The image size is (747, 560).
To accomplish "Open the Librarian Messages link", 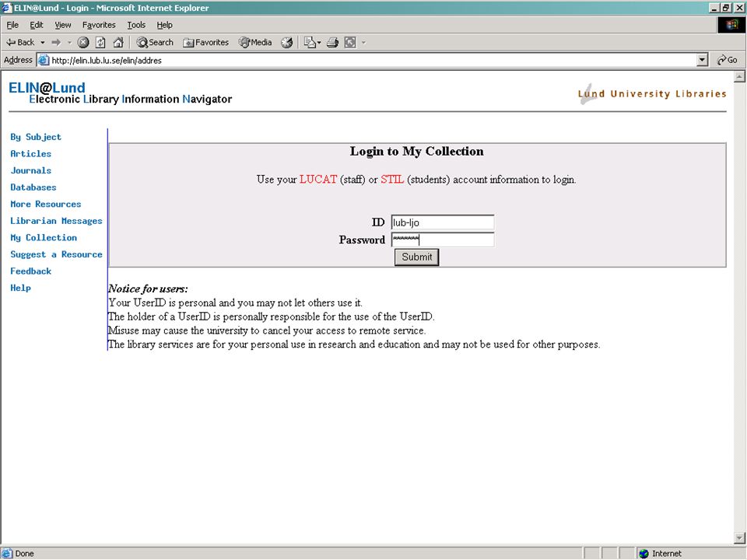I will pos(56,221).
